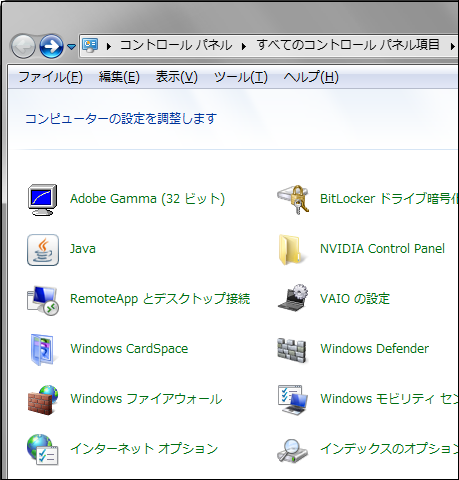Open the インデックスのオプション link
Viewport: 459px width, 480px height.
coord(389,449)
